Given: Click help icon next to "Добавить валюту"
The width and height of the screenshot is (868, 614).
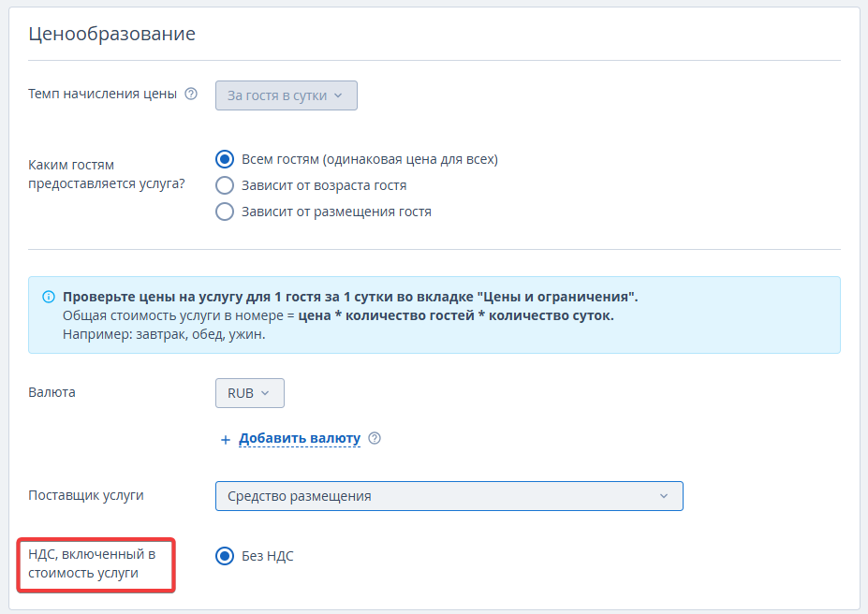Looking at the screenshot, I should click(375, 438).
